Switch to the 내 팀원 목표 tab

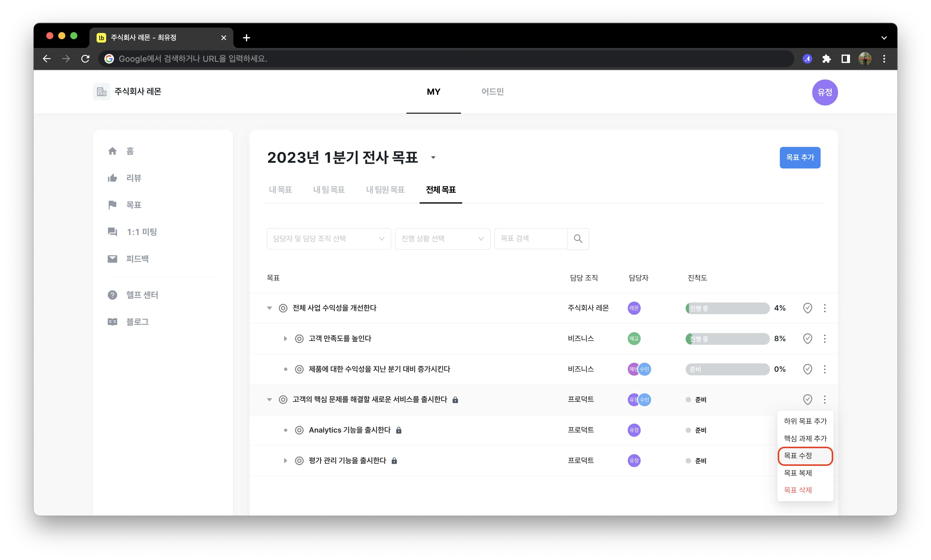click(385, 189)
